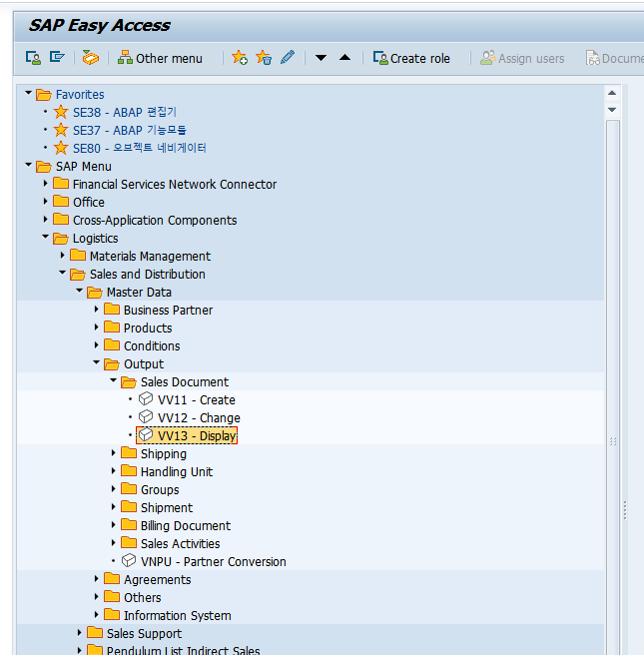Click the Delete favorites star icon

pos(264,58)
